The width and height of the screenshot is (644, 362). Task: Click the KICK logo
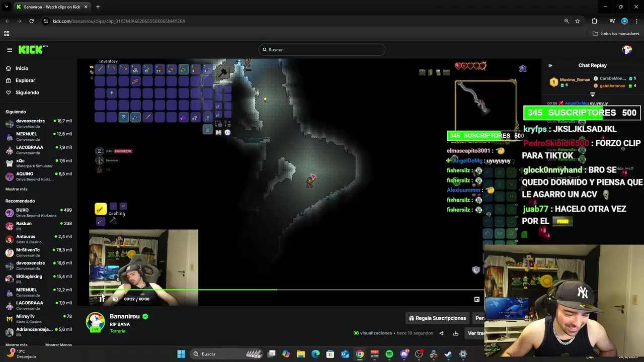tap(33, 49)
